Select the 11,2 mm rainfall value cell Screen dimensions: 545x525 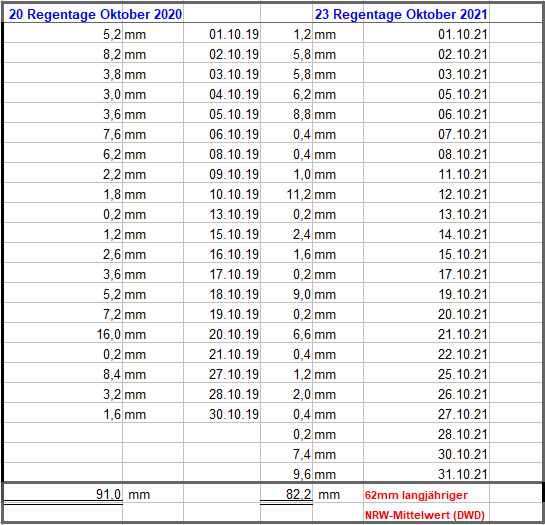click(286, 194)
